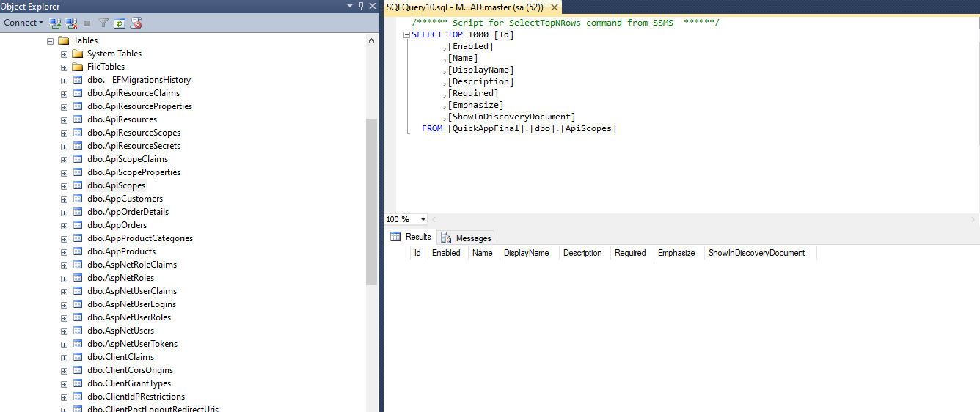Image resolution: width=980 pixels, height=412 pixels.
Task: Expand the FileTables folder
Action: 64,67
